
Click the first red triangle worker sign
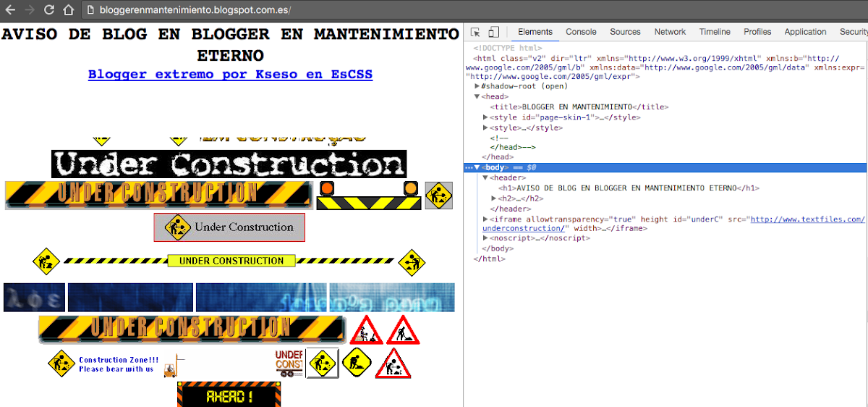(366, 330)
